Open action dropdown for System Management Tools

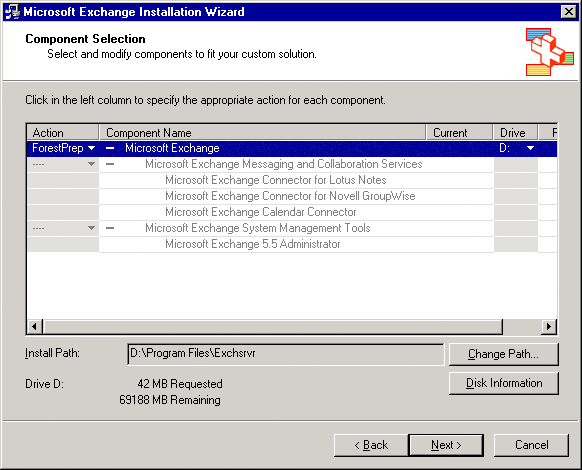pyautogui.click(x=91, y=228)
